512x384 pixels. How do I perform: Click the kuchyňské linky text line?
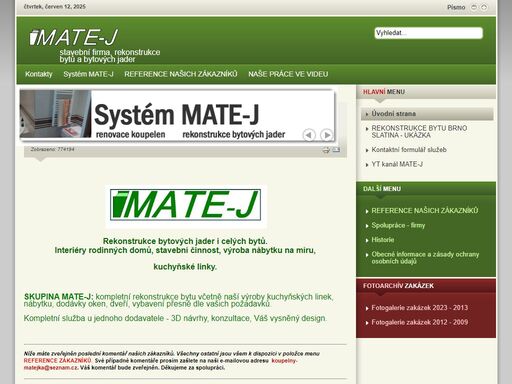click(185, 267)
